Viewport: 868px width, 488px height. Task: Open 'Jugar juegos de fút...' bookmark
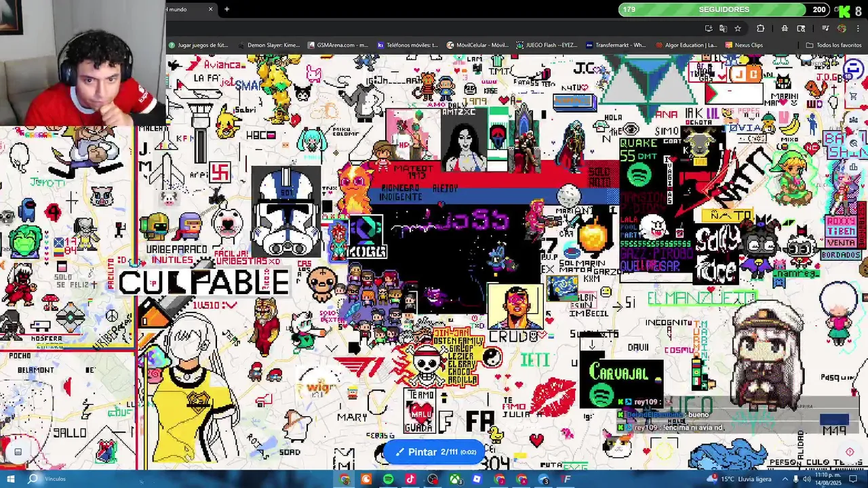tap(198, 45)
